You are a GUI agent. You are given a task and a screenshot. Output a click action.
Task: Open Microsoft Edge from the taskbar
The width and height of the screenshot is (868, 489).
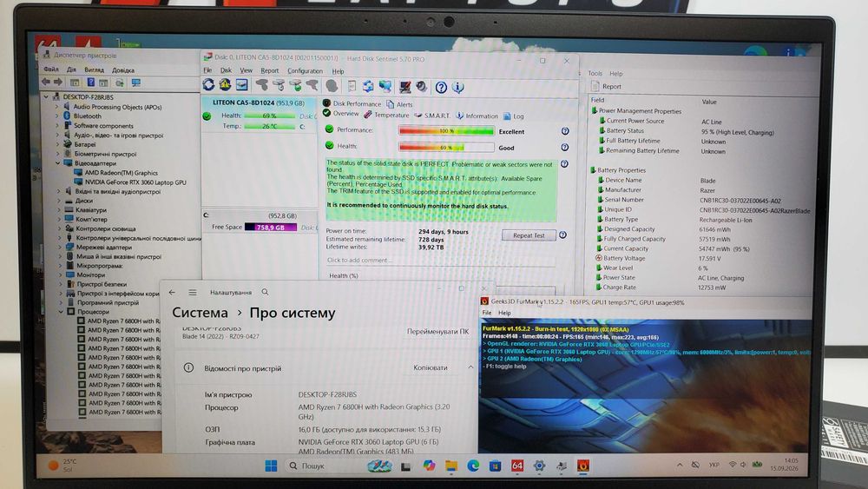pos(473,466)
